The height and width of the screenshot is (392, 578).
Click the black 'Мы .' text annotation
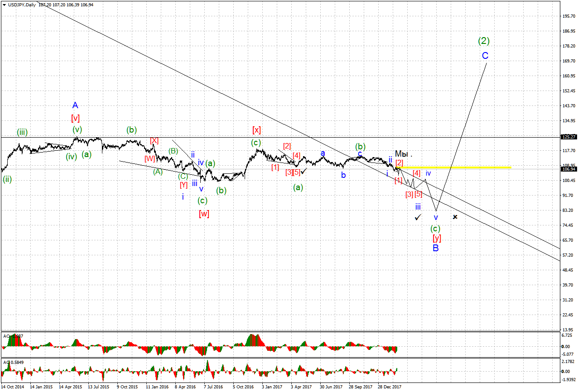[x=404, y=153]
